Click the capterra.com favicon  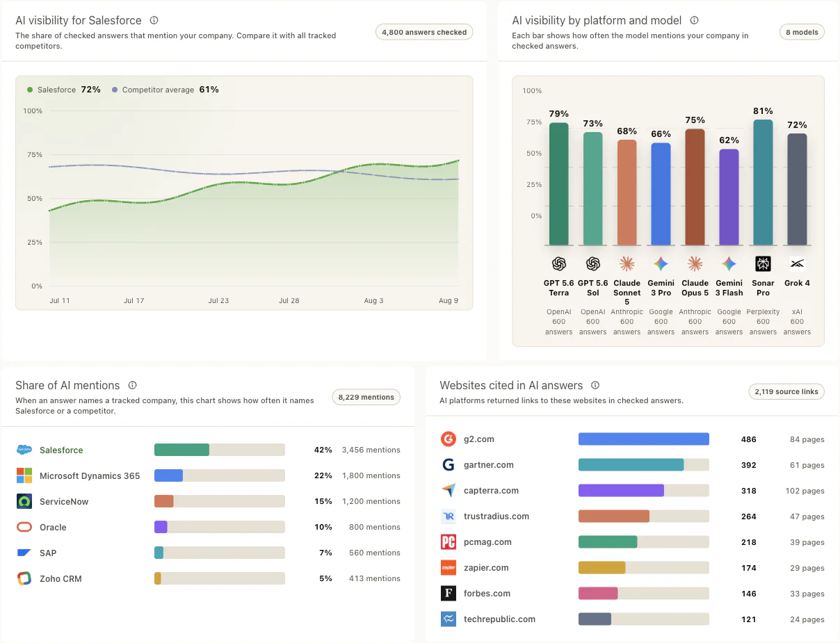[x=449, y=491]
